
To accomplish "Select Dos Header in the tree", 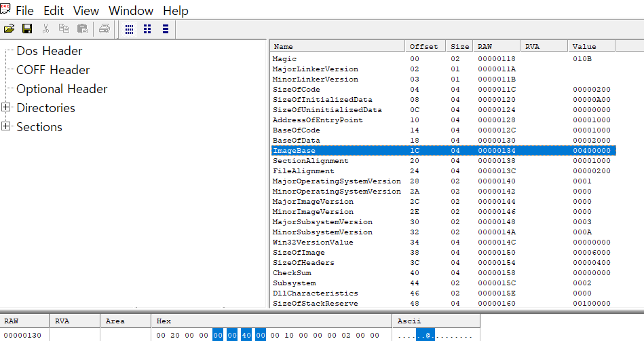I will [x=49, y=51].
